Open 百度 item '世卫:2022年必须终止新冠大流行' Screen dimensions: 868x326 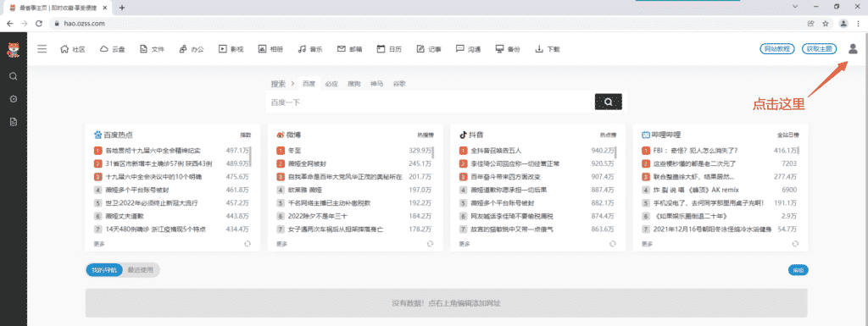click(152, 202)
